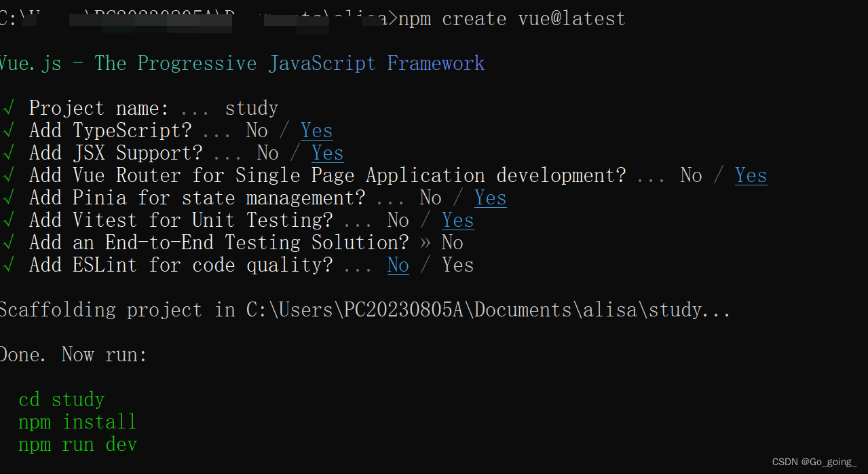Viewport: 868px width, 474px height.
Task: Click 'Add Pinia for state management?' text
Action: [197, 198]
